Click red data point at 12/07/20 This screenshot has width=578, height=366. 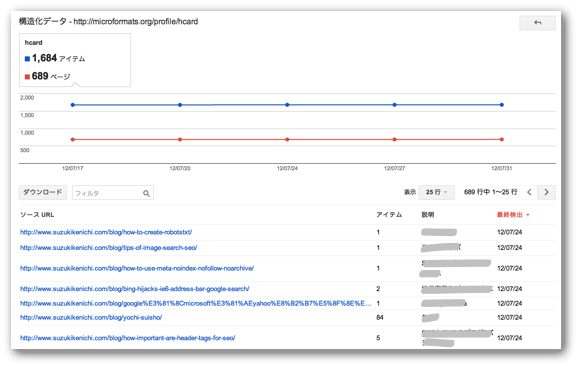click(x=180, y=140)
